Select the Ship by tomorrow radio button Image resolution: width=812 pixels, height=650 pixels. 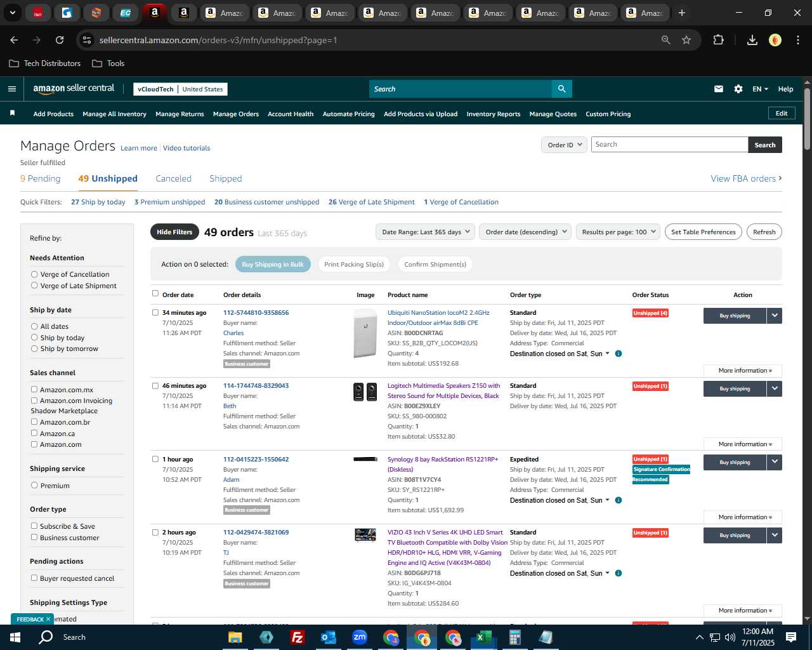pyautogui.click(x=34, y=348)
